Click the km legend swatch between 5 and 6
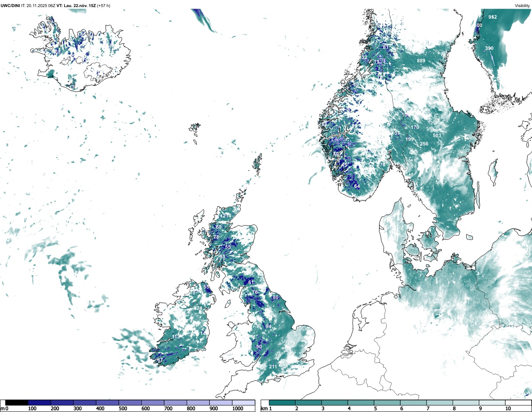 click(388, 403)
